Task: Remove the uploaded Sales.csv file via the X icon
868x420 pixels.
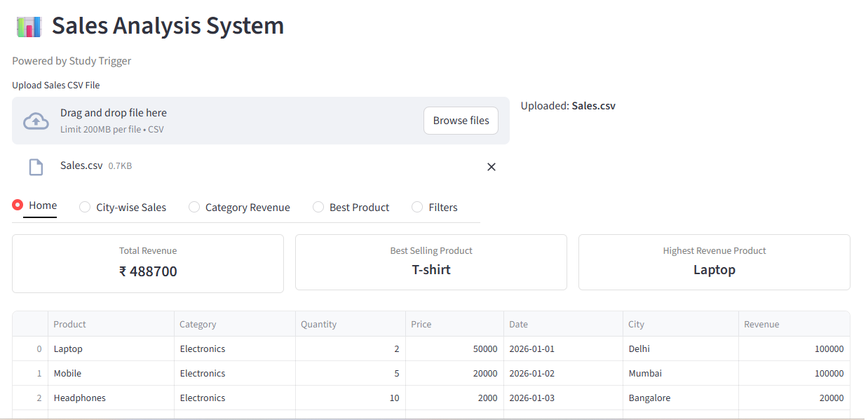Action: (x=491, y=167)
